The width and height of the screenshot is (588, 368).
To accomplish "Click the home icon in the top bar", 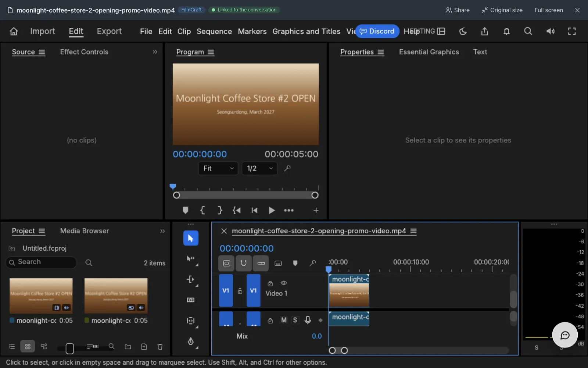I will (14, 31).
